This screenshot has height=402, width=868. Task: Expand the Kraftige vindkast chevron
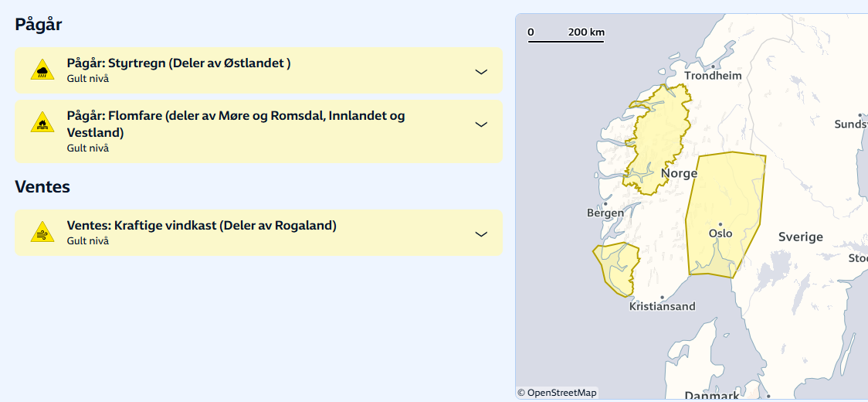tap(481, 233)
